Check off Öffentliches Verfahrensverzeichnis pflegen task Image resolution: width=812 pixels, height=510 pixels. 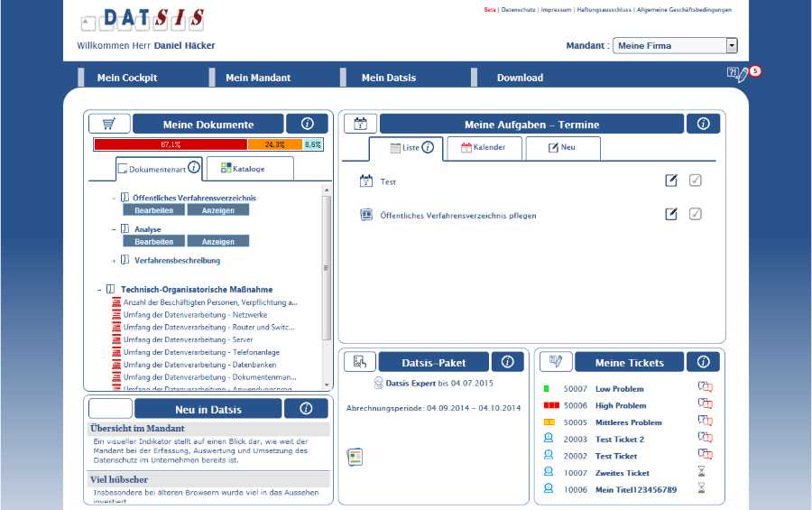pos(696,214)
